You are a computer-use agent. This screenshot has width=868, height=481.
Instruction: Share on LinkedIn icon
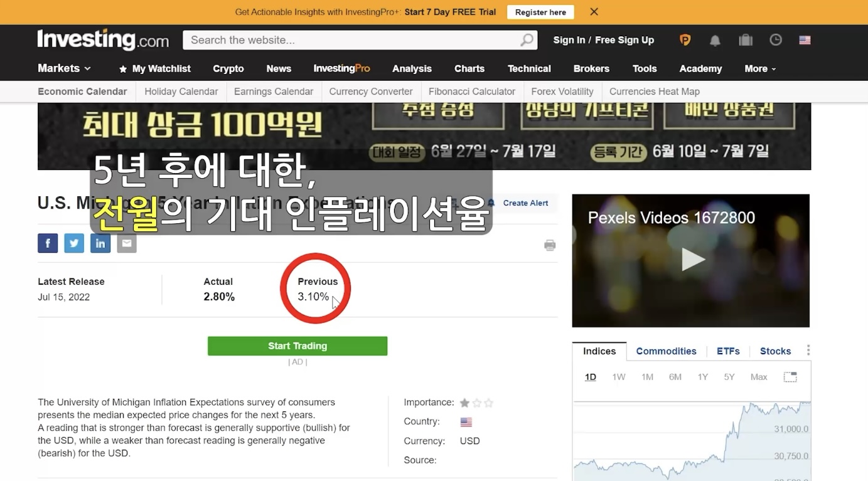[100, 243]
